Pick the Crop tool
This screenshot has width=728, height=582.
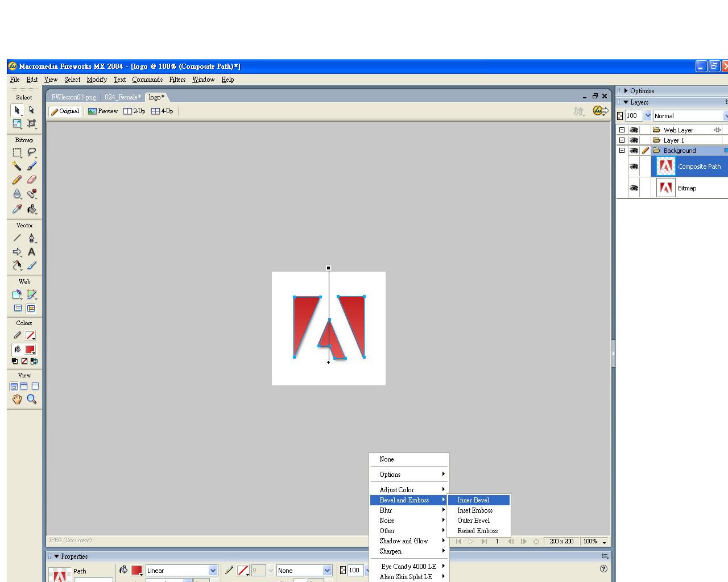click(x=31, y=123)
